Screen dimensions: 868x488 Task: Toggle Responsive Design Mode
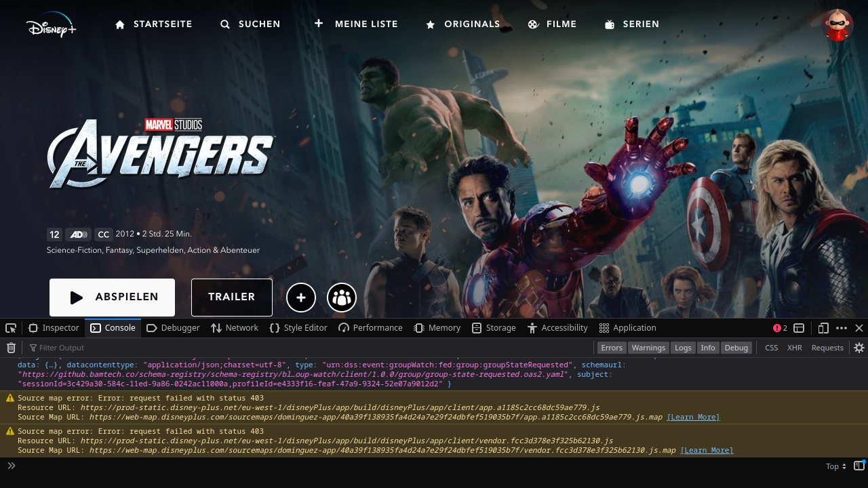coord(823,328)
